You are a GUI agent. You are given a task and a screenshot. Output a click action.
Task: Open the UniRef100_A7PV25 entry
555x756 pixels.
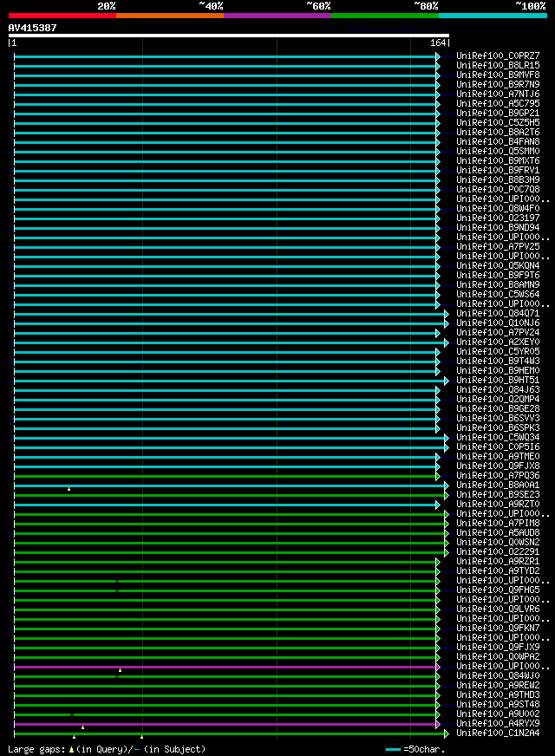click(x=498, y=246)
